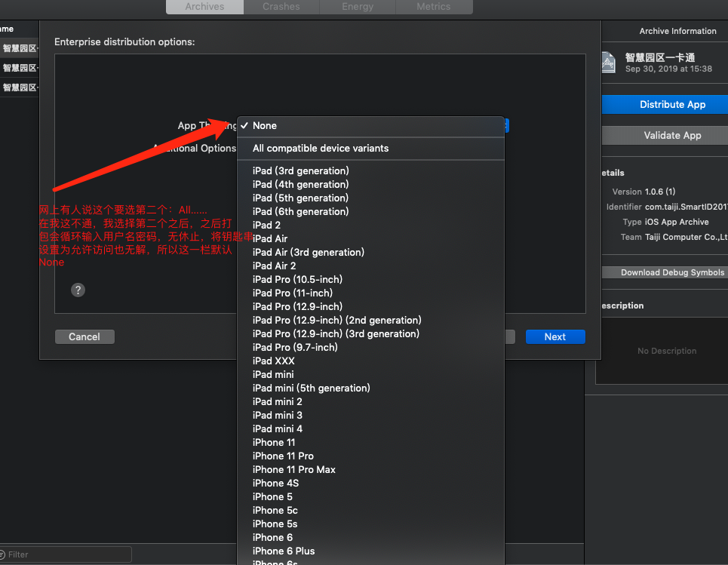Click the Next button
Screen dimensions: 728x565
[x=555, y=336]
